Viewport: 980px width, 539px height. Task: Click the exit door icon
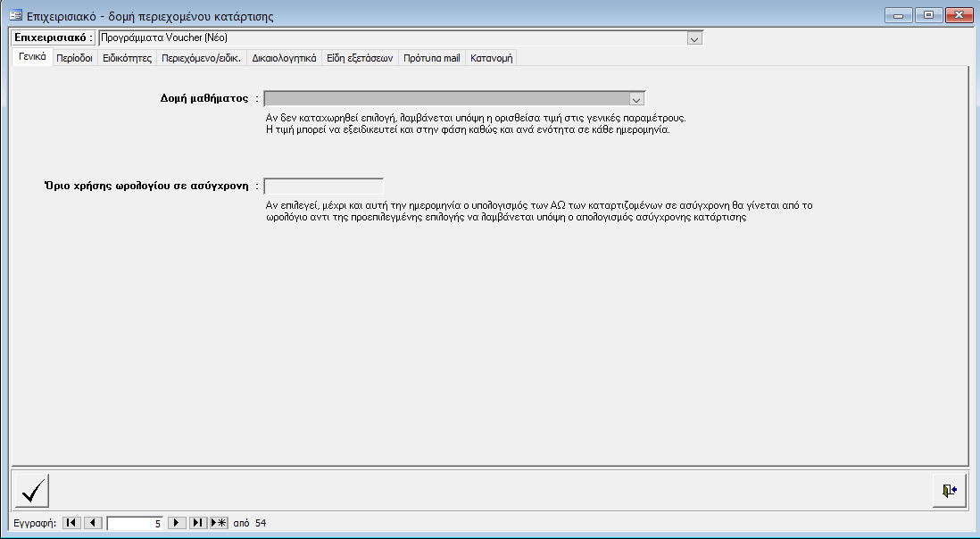tap(948, 490)
